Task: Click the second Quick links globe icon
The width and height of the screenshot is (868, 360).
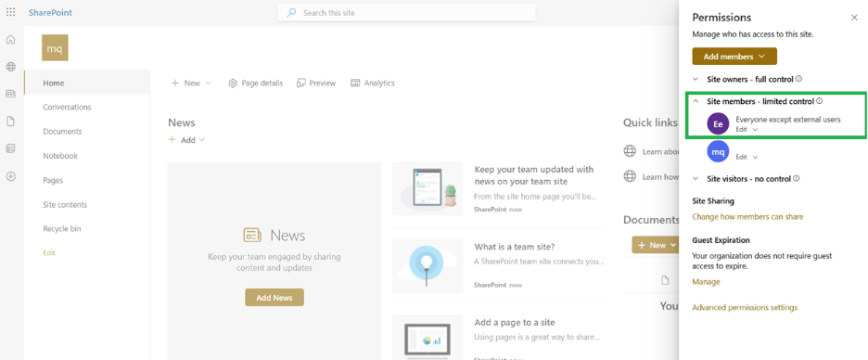Action: [630, 176]
